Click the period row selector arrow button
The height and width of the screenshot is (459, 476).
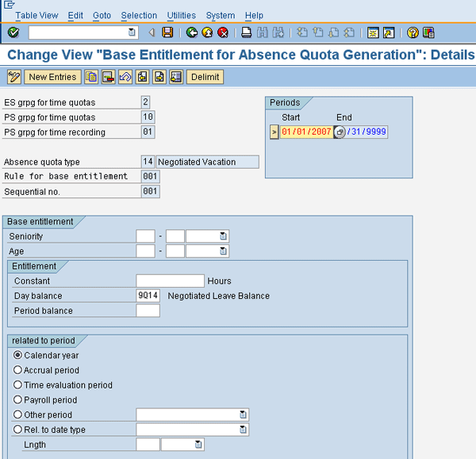click(x=274, y=132)
